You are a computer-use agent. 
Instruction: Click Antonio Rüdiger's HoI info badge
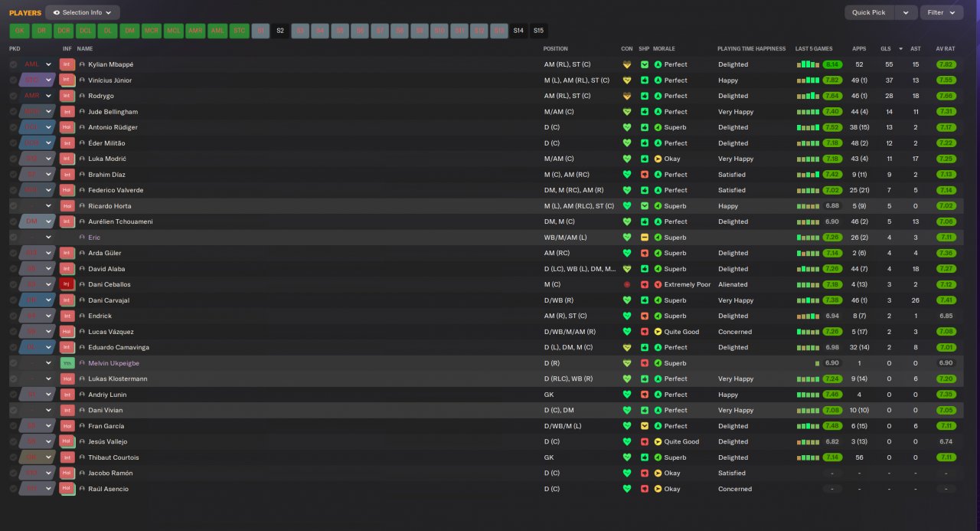pyautogui.click(x=67, y=127)
